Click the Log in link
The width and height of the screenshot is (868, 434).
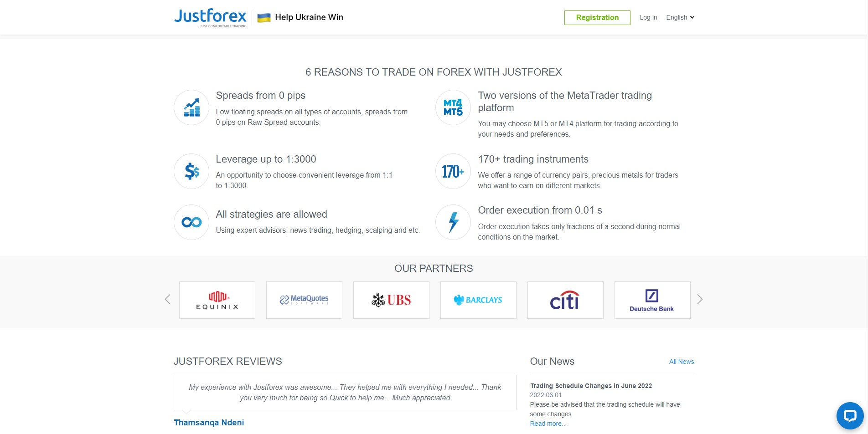648,17
